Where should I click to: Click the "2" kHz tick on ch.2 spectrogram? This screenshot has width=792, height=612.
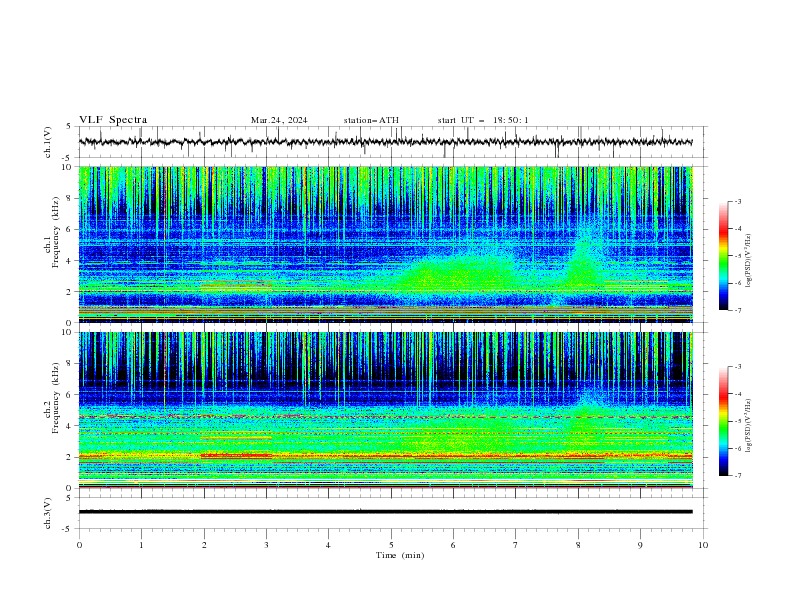point(70,457)
